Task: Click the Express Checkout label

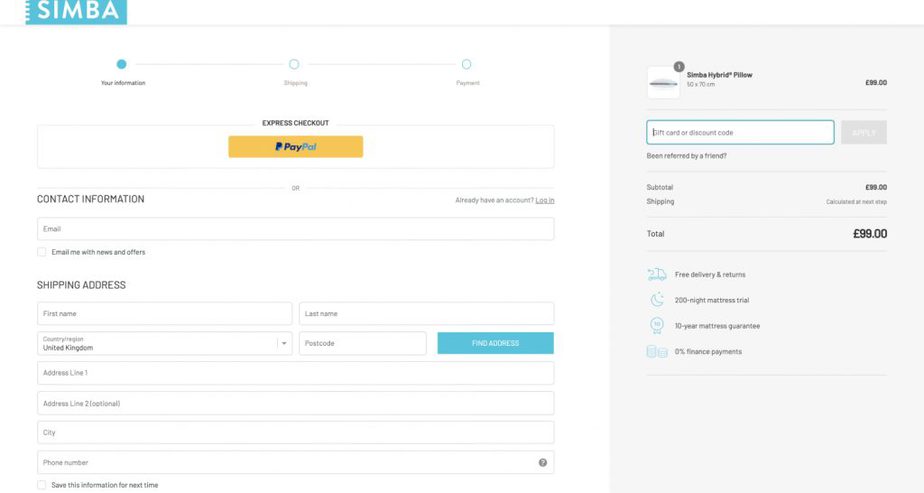Action: click(x=296, y=123)
